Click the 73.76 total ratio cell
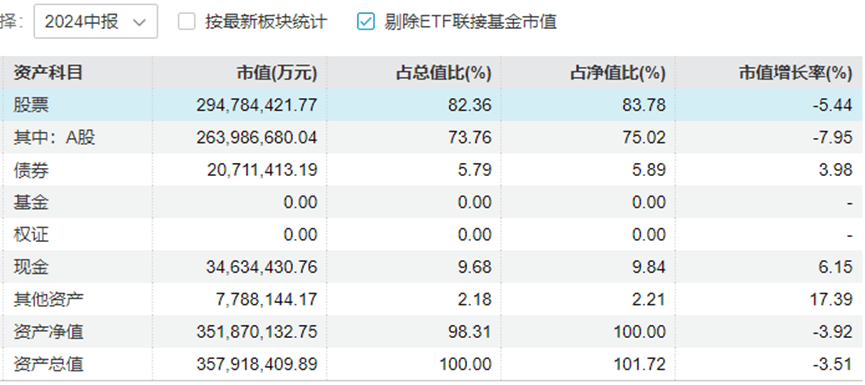865x385 pixels. [x=469, y=137]
